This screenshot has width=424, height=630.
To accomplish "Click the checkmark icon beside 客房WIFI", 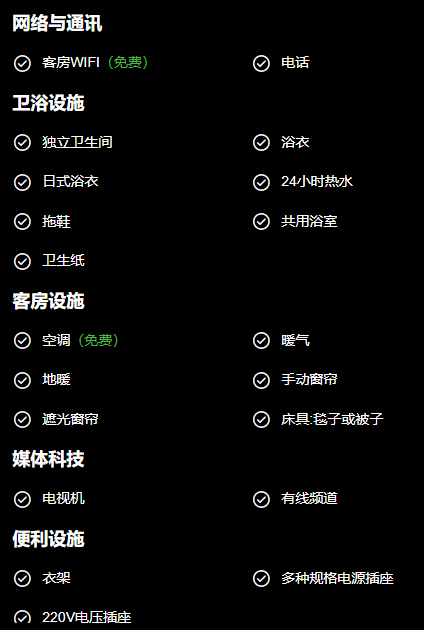I will 22,63.
